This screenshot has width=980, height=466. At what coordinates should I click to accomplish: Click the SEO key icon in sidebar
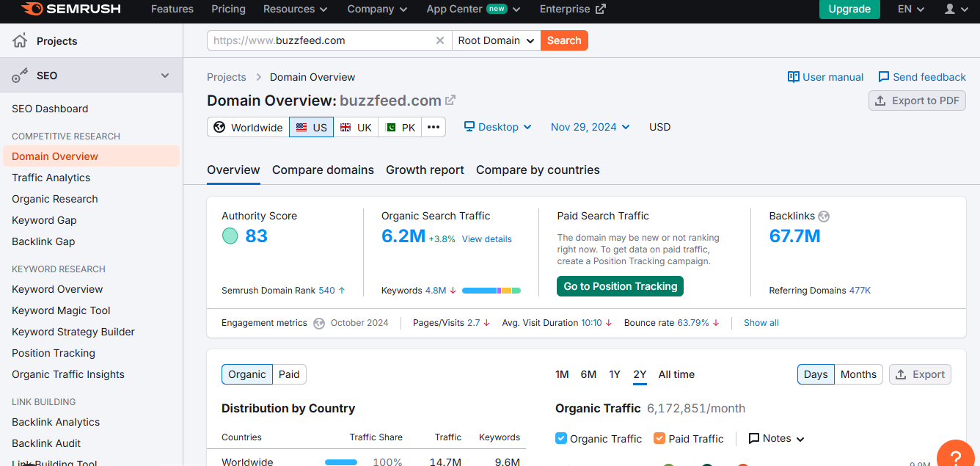click(20, 76)
